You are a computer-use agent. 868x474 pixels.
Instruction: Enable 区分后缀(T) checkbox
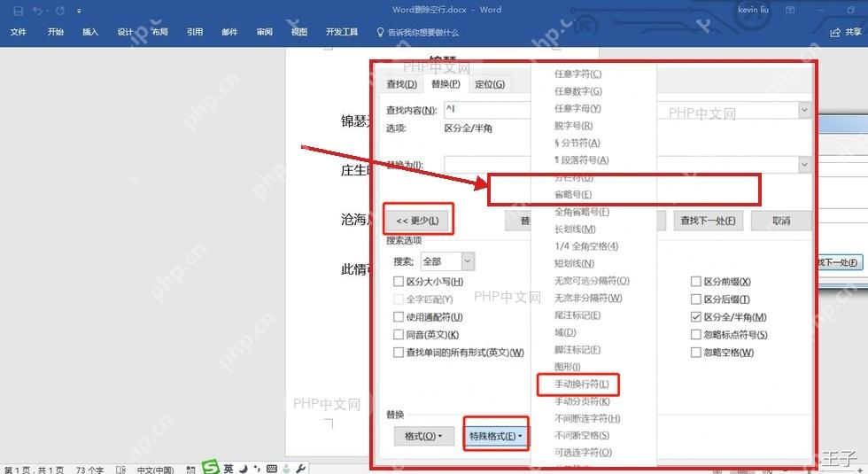[696, 299]
